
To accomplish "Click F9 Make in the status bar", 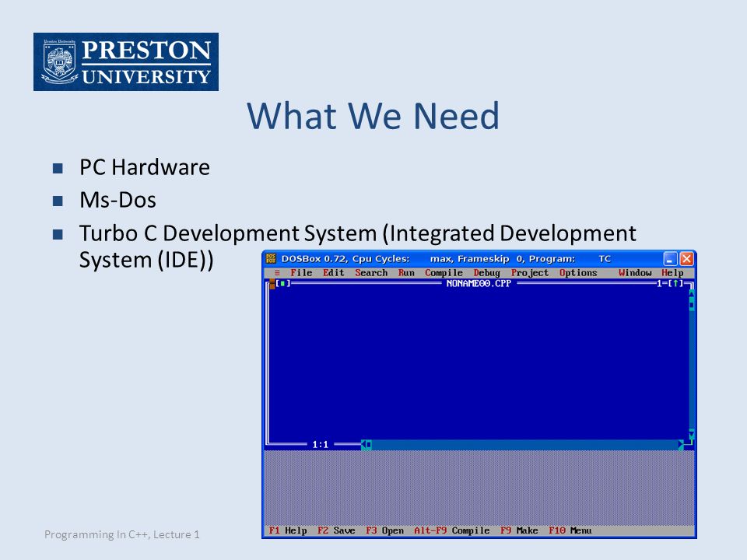I will pyautogui.click(x=519, y=530).
